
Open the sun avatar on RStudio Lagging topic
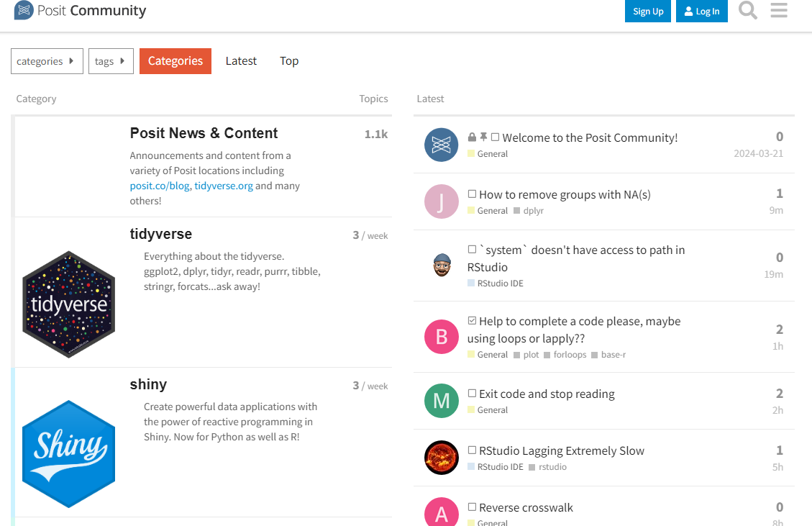click(x=441, y=458)
